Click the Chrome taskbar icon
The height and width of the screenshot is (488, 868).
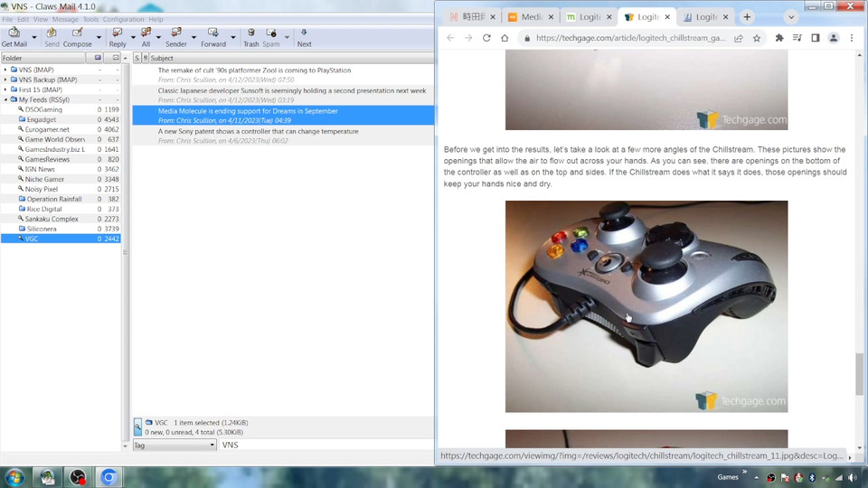coord(109,477)
